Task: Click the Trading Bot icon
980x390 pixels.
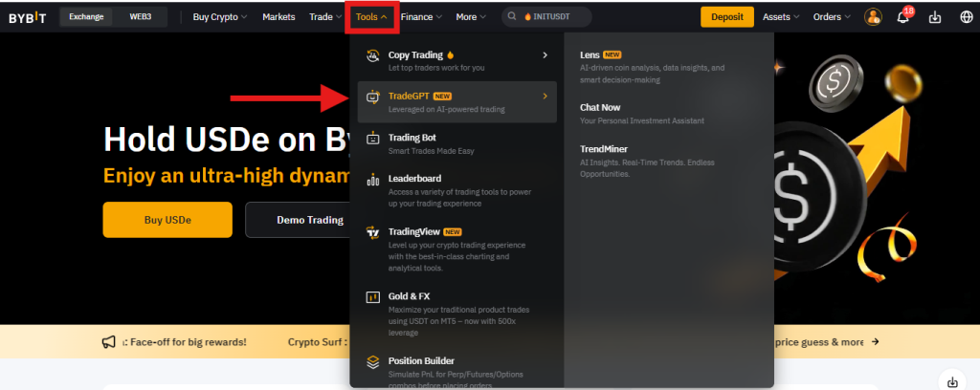Action: [x=372, y=139]
